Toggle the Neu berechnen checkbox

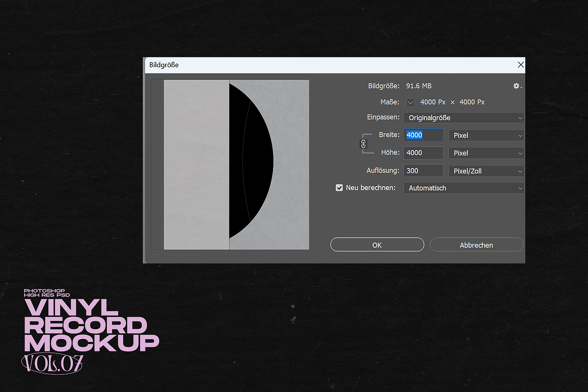tap(339, 188)
